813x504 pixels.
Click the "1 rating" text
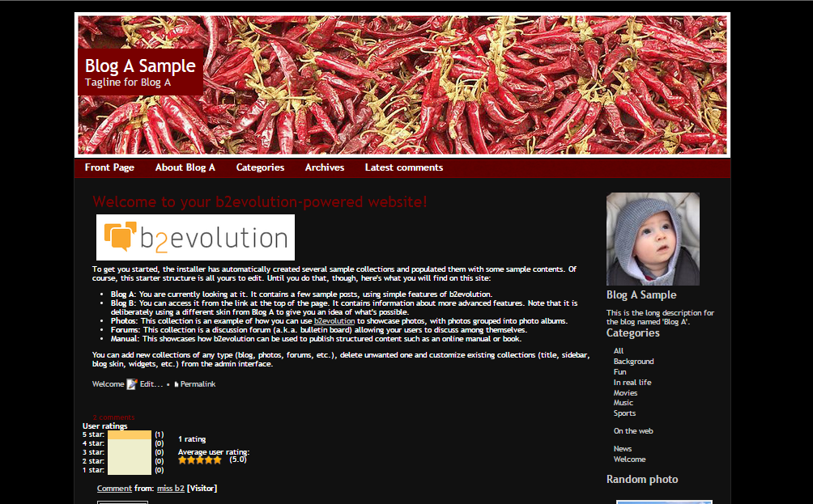click(x=192, y=439)
